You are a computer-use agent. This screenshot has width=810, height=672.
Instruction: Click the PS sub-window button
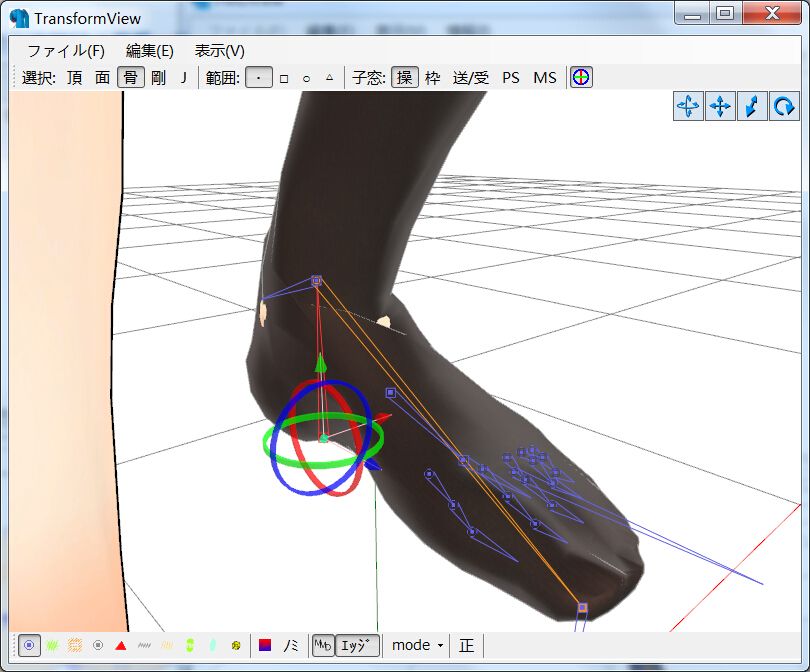click(511, 77)
